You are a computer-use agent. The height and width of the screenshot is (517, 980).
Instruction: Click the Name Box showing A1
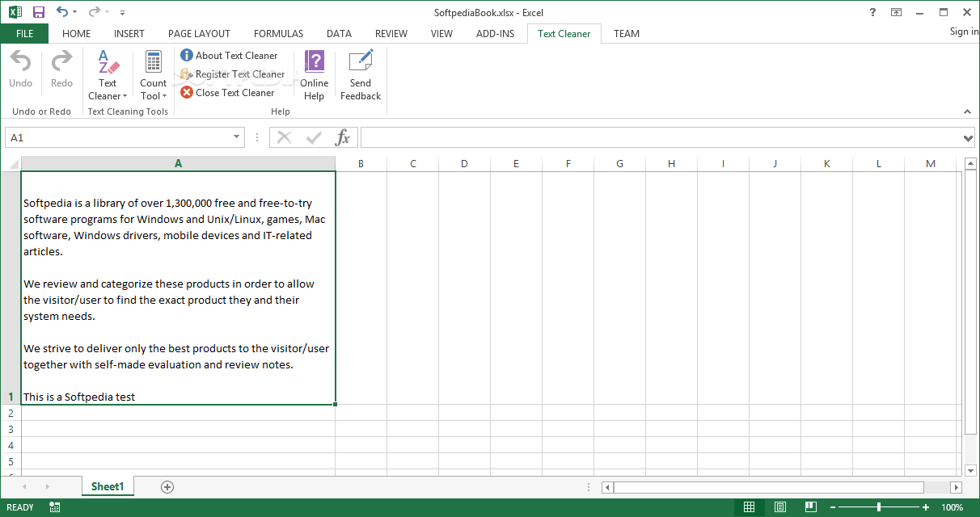pyautogui.click(x=117, y=137)
